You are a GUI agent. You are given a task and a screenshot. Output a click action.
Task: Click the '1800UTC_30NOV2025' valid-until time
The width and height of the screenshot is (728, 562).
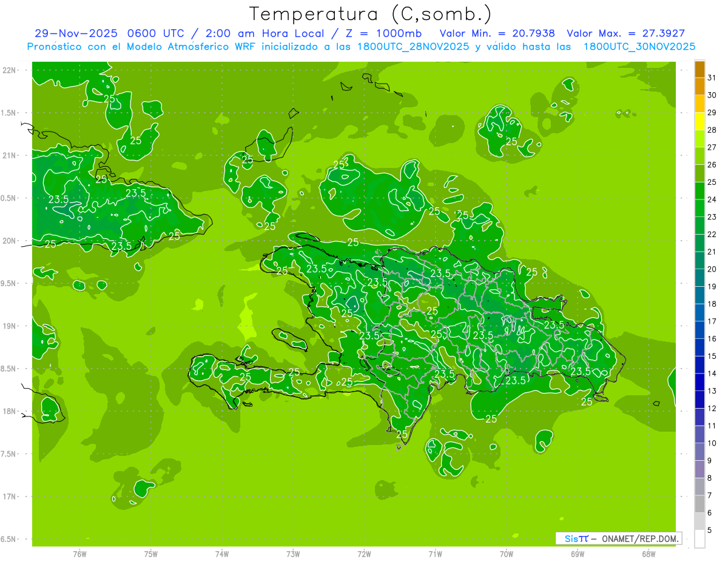pos(639,47)
